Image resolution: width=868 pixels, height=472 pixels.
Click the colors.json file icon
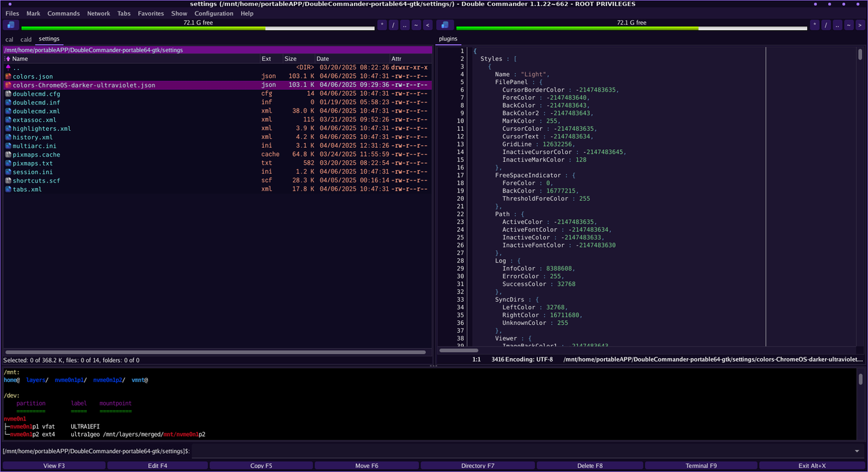point(8,77)
